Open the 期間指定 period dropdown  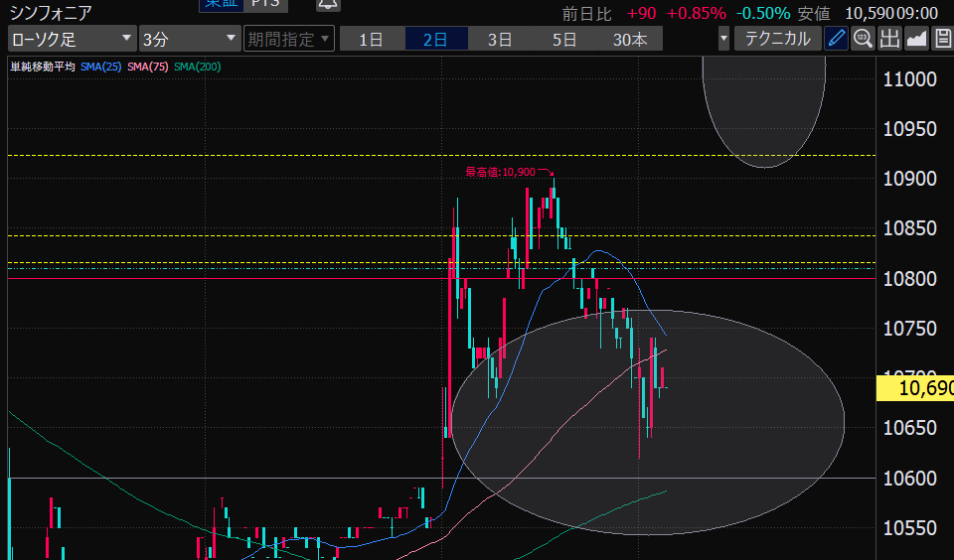click(288, 39)
